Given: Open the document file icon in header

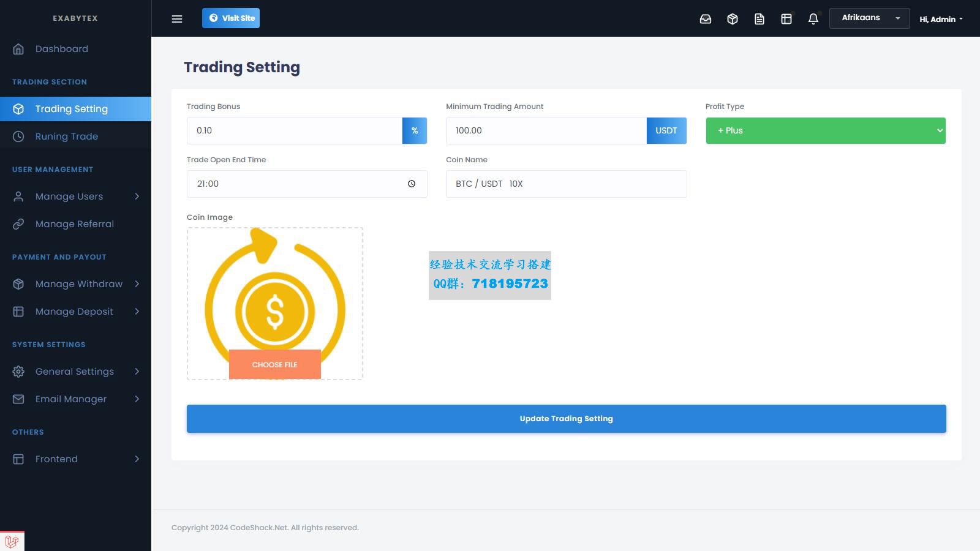Looking at the screenshot, I should (759, 19).
